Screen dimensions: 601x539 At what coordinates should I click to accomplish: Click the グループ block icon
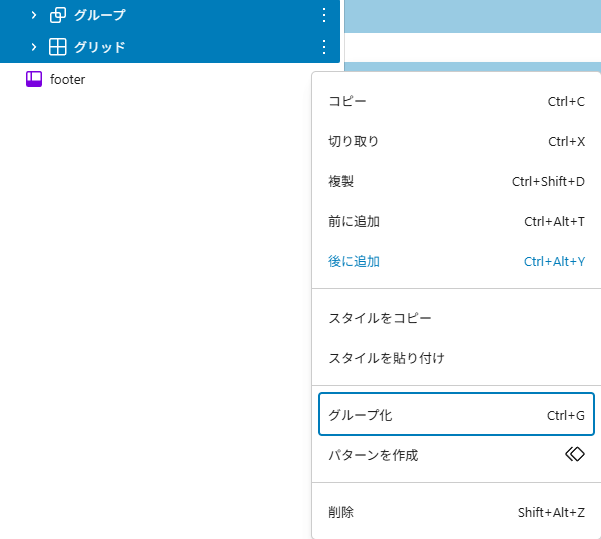(x=58, y=15)
